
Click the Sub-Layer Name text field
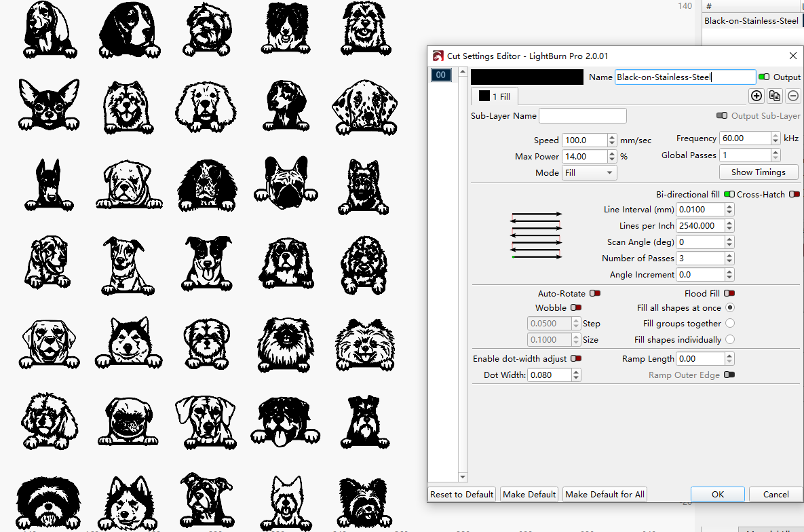tap(582, 116)
